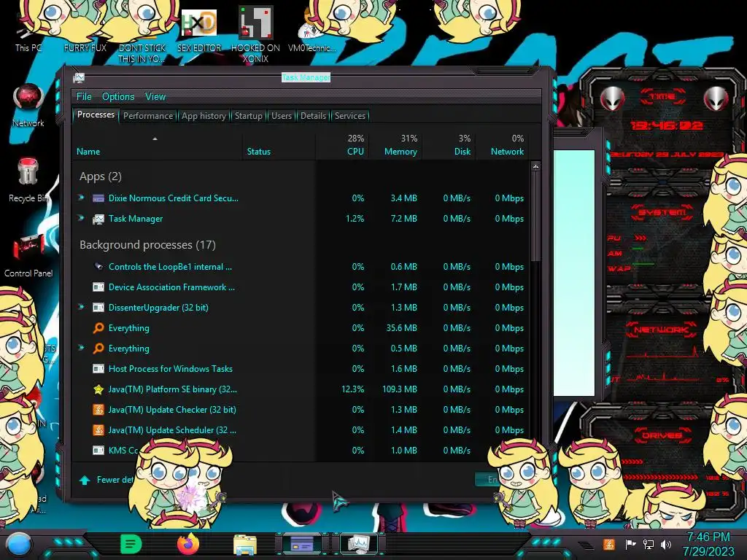Open File Explorer from the taskbar
Image resolution: width=747 pixels, height=560 pixels.
click(245, 544)
